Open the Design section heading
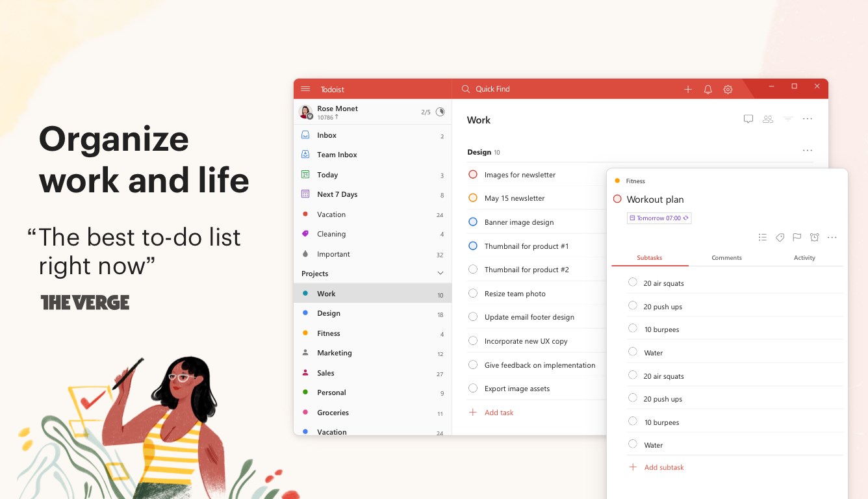The height and width of the screenshot is (499, 868). [479, 152]
